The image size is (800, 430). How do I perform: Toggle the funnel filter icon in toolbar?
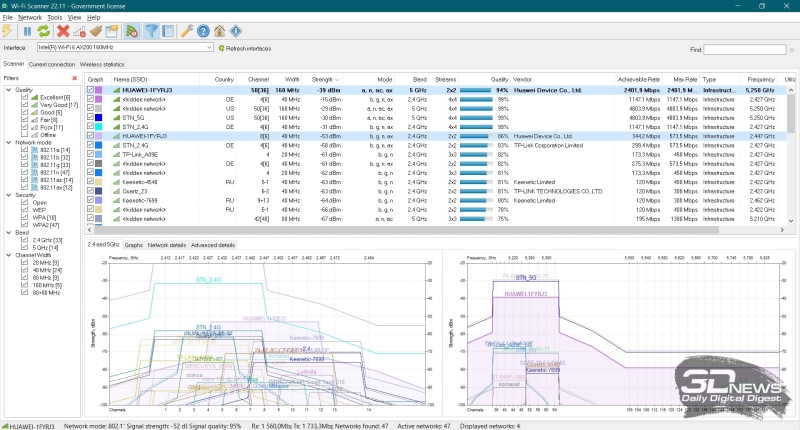coord(152,31)
